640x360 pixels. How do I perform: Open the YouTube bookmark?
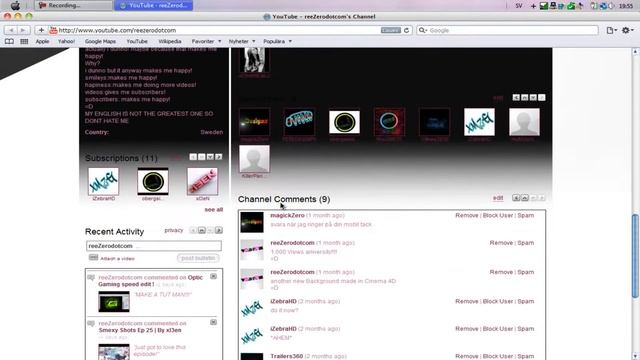[x=137, y=41]
